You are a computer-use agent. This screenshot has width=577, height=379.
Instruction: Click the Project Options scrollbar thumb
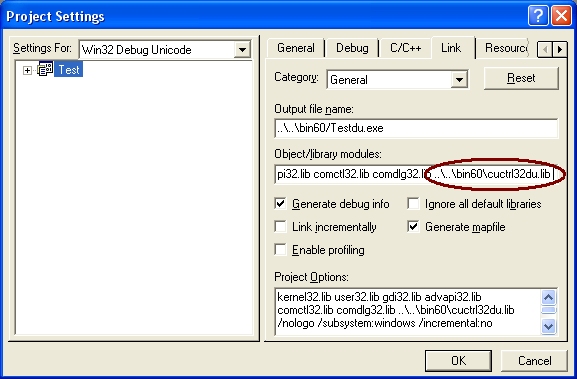click(549, 310)
